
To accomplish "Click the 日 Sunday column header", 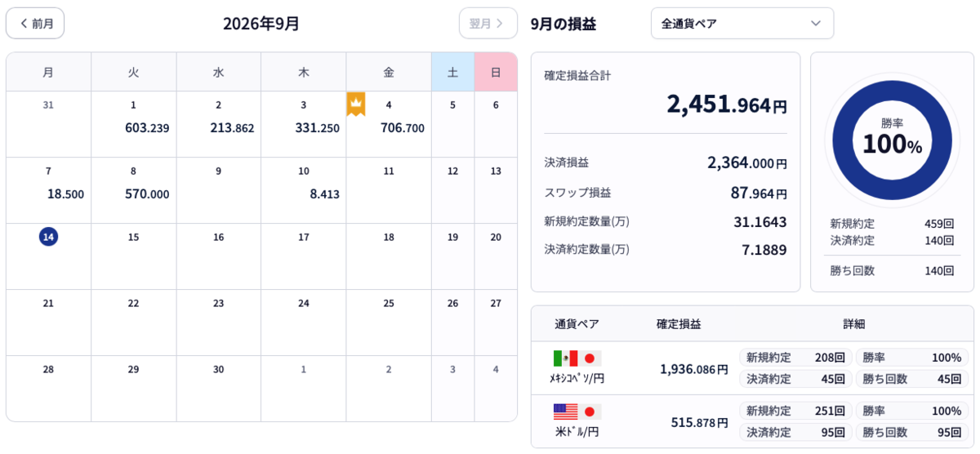I will (x=496, y=72).
